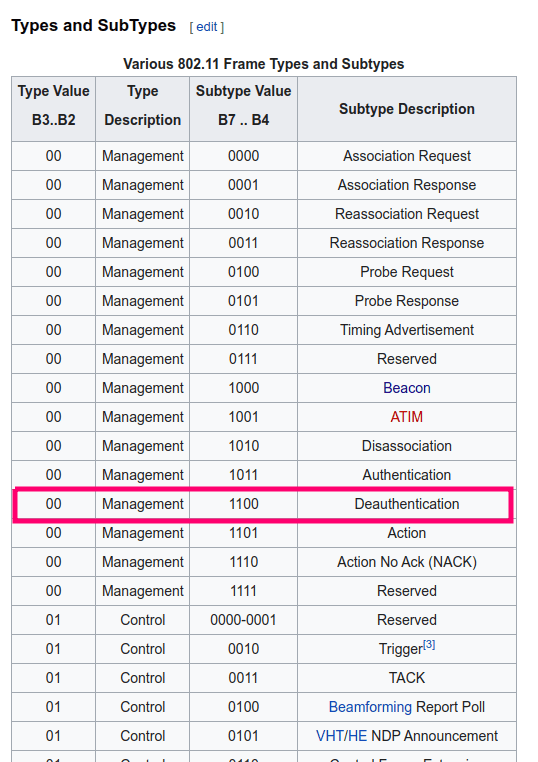Select the Action No Ack (NACK) cell
The image size is (538, 762).
[x=407, y=562]
